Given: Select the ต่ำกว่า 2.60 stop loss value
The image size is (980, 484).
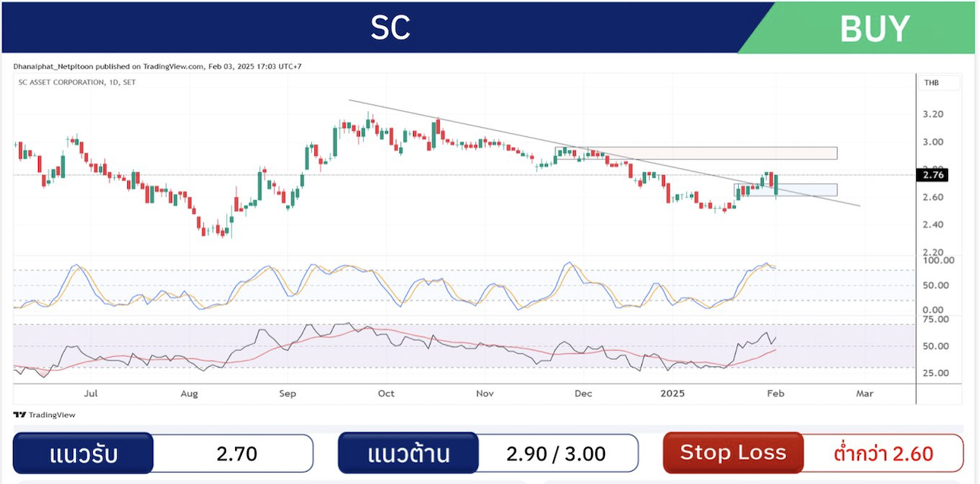Looking at the screenshot, I should pos(883,454).
